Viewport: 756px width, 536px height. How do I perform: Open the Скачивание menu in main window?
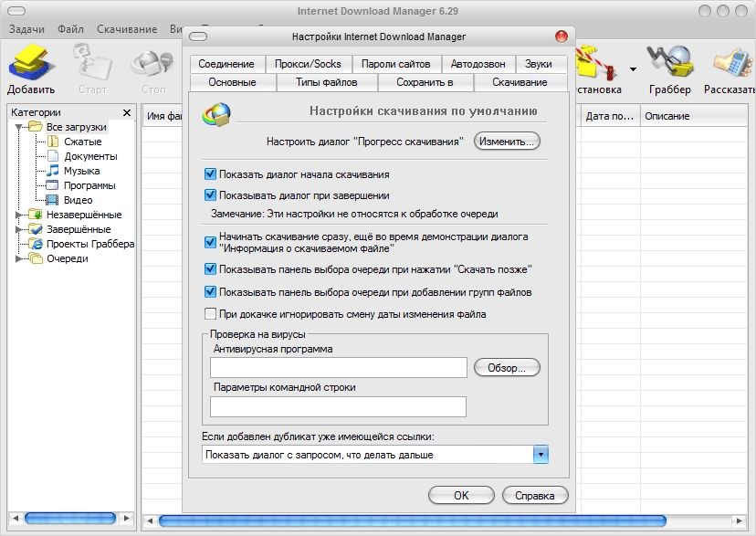tap(127, 29)
